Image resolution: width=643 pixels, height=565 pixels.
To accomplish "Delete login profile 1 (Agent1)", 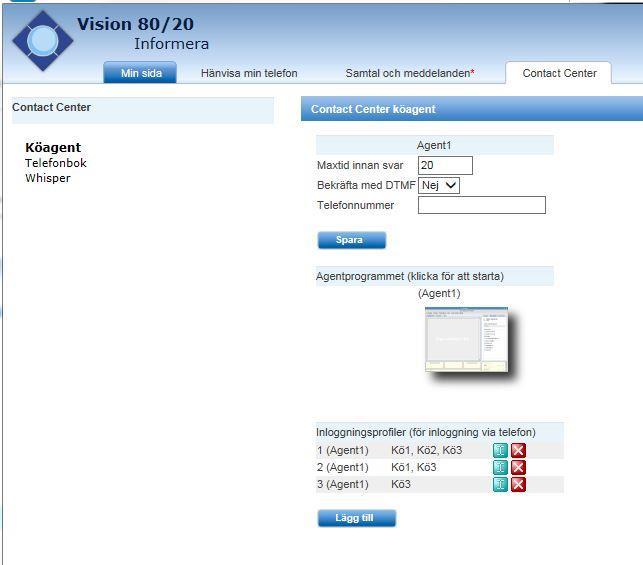I will point(518,450).
